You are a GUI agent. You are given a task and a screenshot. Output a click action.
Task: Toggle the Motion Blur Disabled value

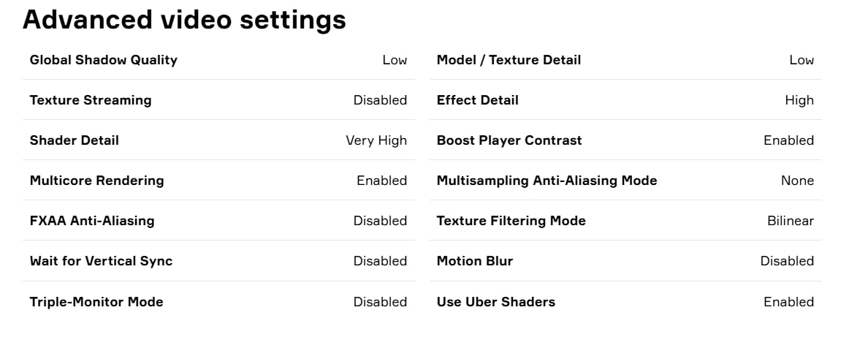(787, 261)
